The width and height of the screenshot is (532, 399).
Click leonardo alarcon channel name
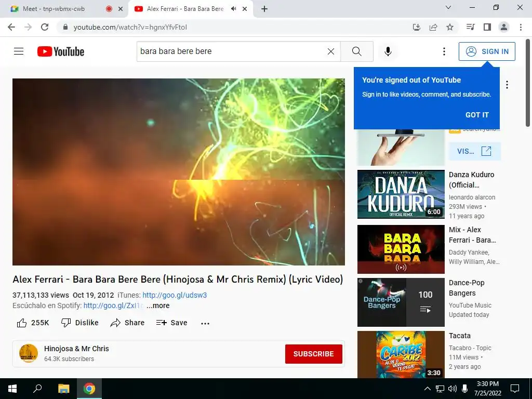coord(472,197)
